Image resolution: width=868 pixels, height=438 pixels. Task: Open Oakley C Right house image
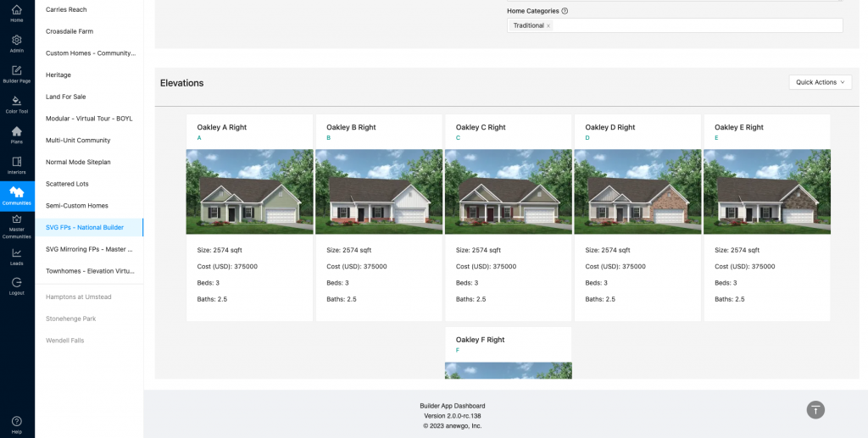coord(509,191)
